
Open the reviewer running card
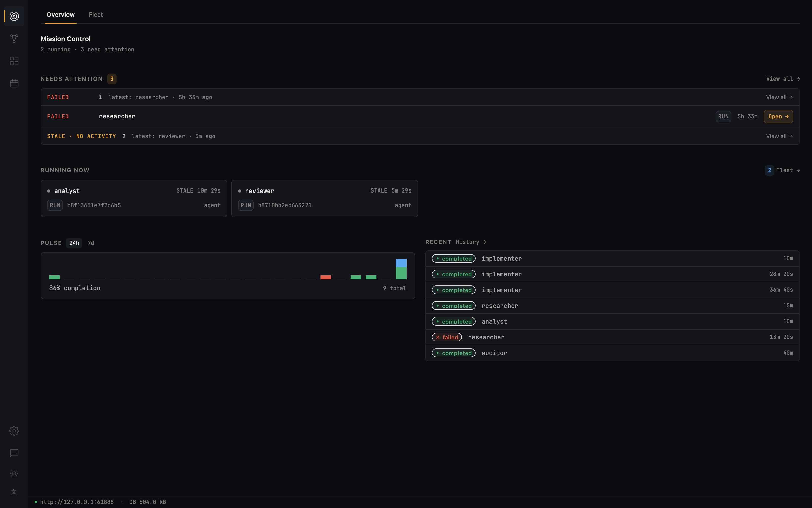[325, 199]
